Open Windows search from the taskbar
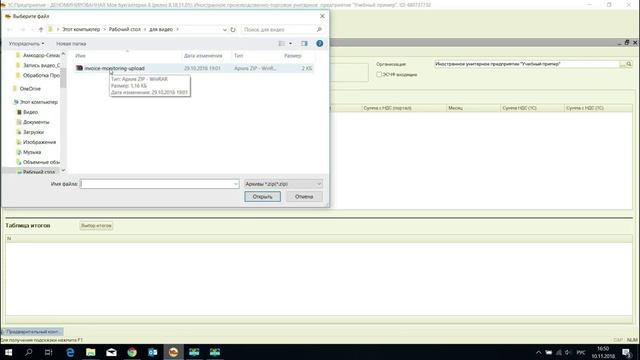The image size is (640, 360). (x=29, y=352)
